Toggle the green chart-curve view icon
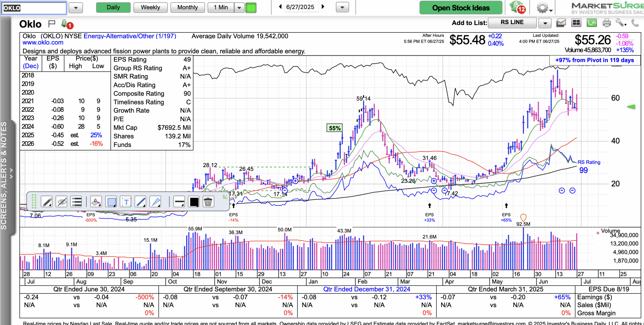This screenshot has height=325, width=644. pos(592,23)
